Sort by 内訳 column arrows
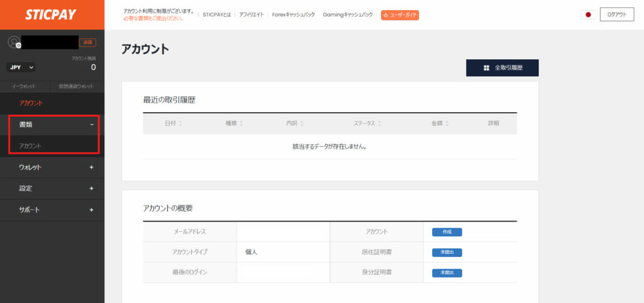644x303 pixels. pos(302,123)
